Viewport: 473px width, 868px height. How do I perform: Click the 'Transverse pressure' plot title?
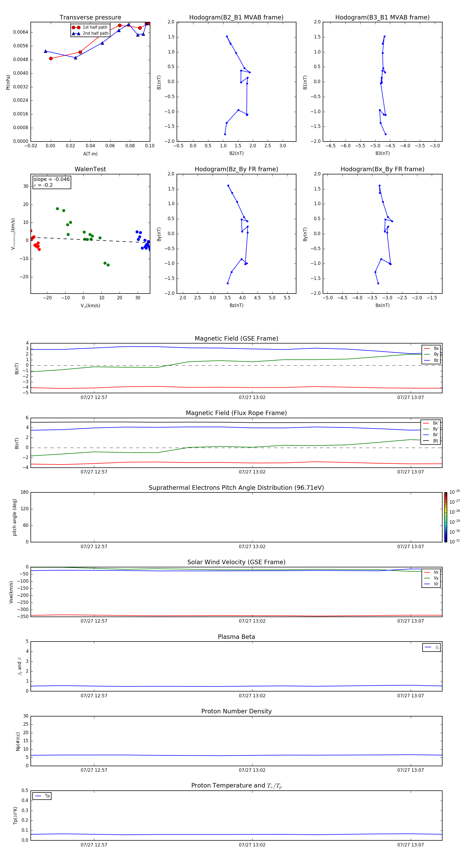pos(90,17)
